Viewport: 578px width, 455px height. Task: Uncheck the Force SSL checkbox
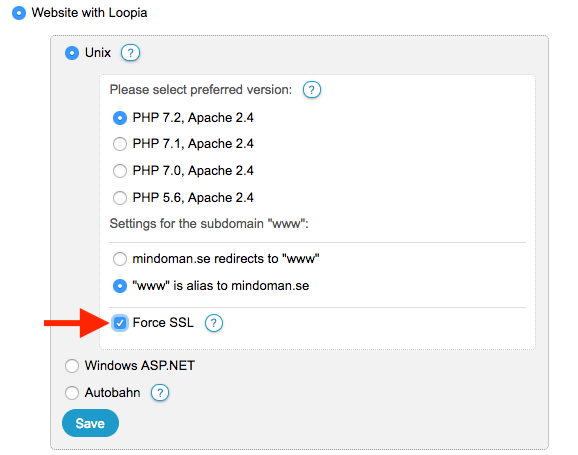120,323
